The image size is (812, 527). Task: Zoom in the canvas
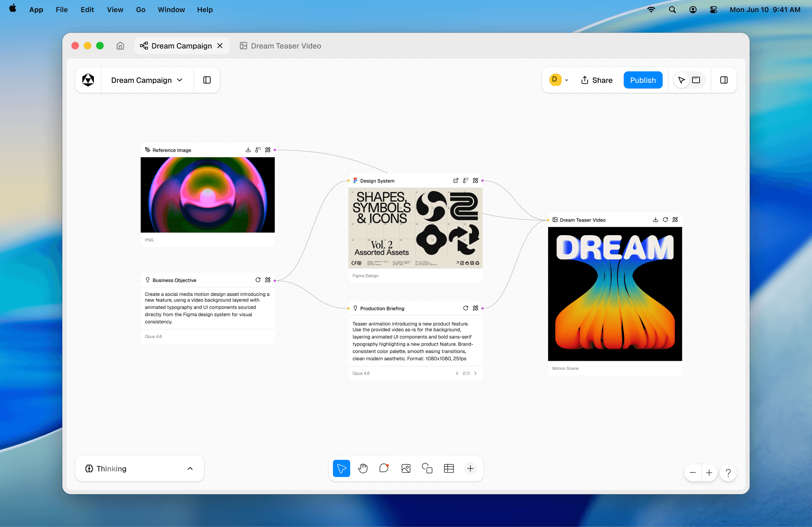tap(709, 473)
